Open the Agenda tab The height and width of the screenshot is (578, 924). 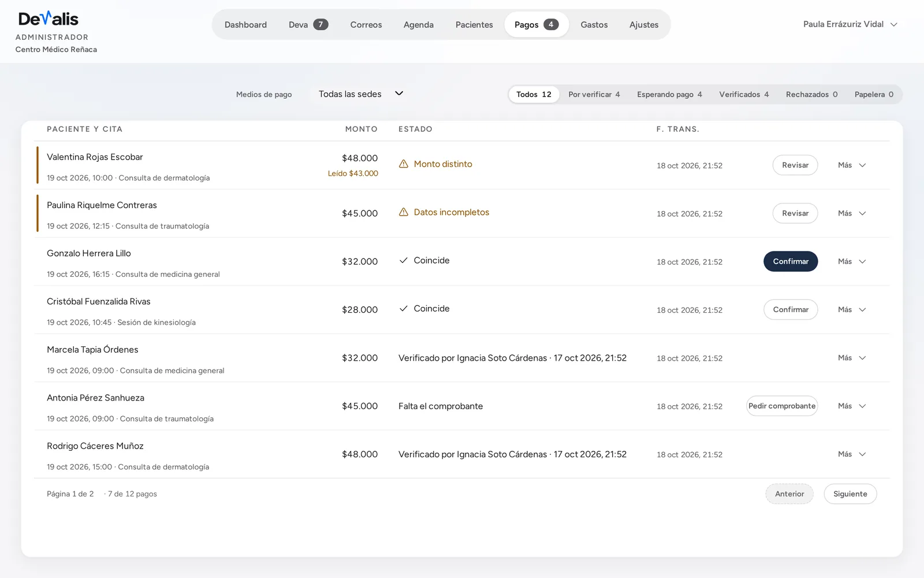(419, 25)
